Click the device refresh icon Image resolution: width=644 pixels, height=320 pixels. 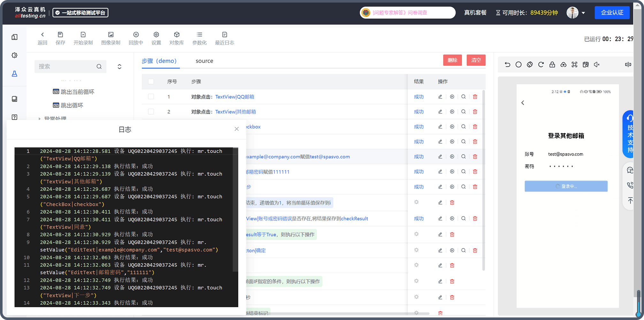(541, 65)
